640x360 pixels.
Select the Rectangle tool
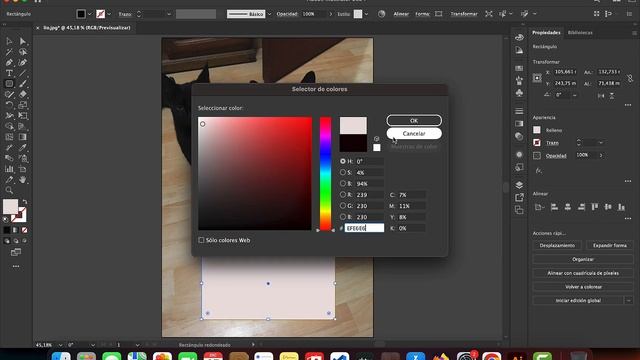[9, 84]
